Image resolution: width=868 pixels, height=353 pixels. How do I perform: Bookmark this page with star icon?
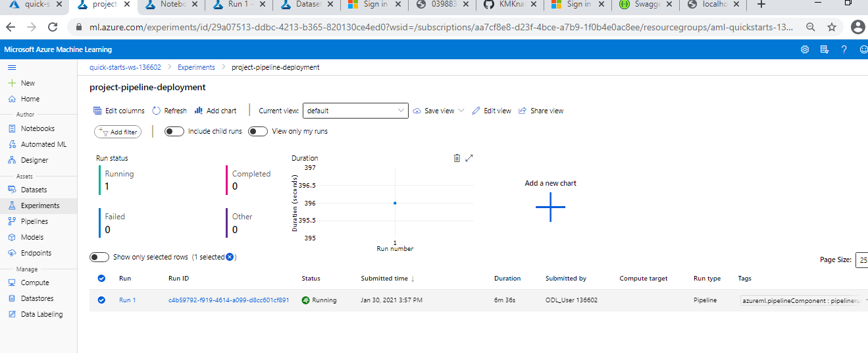coord(831,28)
